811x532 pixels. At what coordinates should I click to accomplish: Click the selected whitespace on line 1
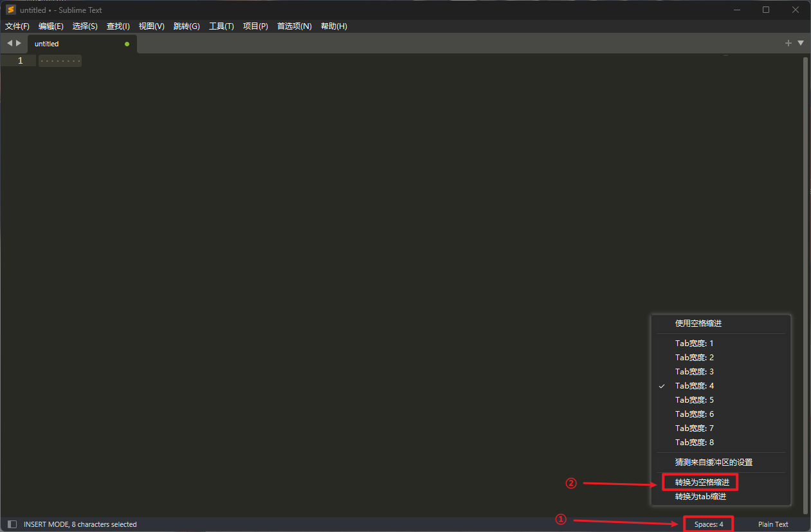60,61
